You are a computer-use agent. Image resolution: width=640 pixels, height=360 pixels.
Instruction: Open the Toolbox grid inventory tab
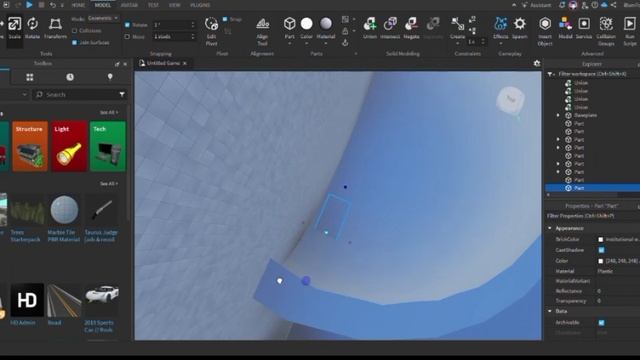(30, 77)
